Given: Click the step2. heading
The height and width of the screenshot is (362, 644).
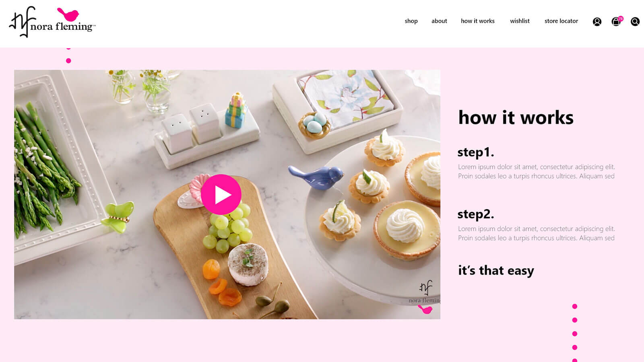Looking at the screenshot, I should (475, 214).
